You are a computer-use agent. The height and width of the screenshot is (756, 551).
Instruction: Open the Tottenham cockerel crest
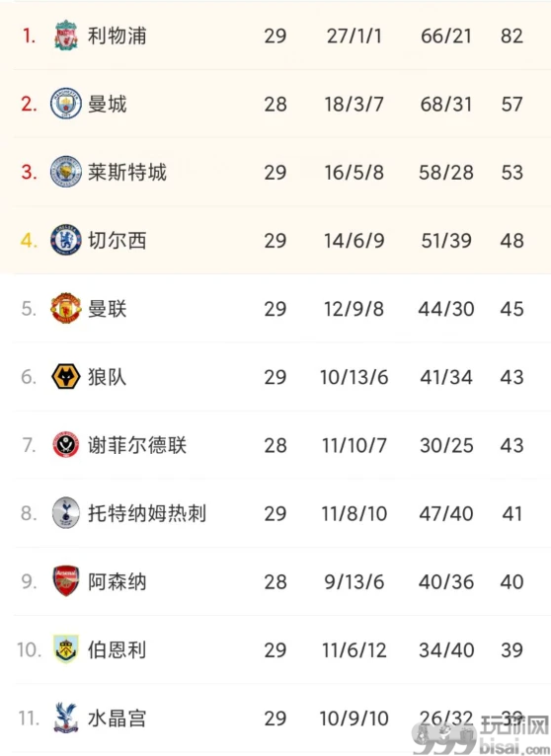tap(66, 513)
